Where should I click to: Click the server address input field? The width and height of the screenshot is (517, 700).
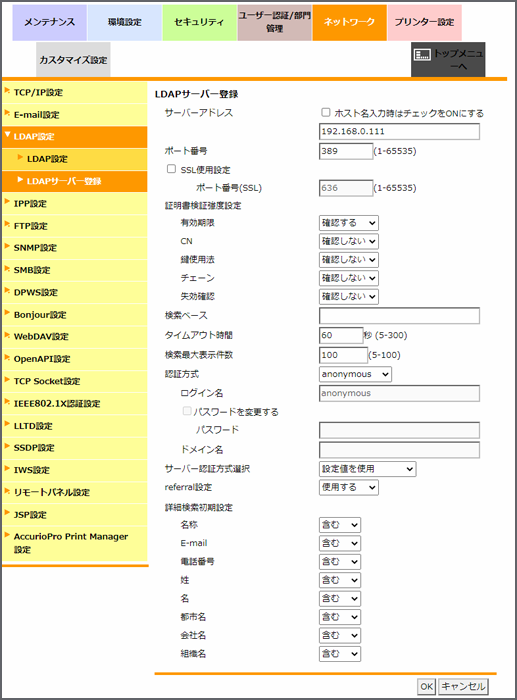pos(400,132)
